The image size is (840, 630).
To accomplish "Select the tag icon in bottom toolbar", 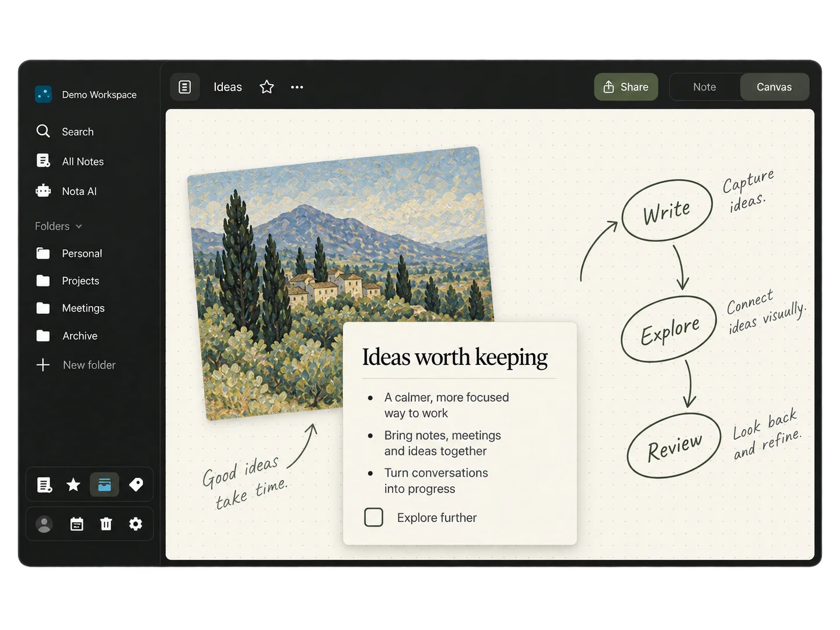I will [136, 484].
